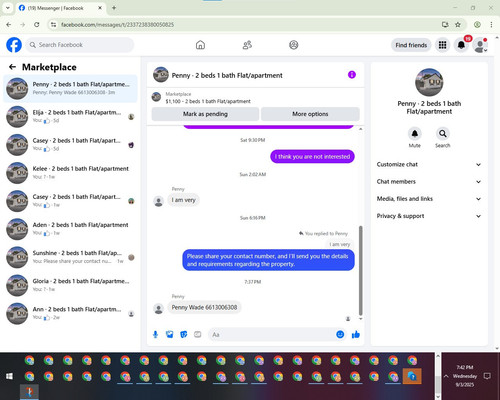Screen dimensions: 500x400
Task: Open Chrome tab search dropdown arrow
Action: click(8, 8)
